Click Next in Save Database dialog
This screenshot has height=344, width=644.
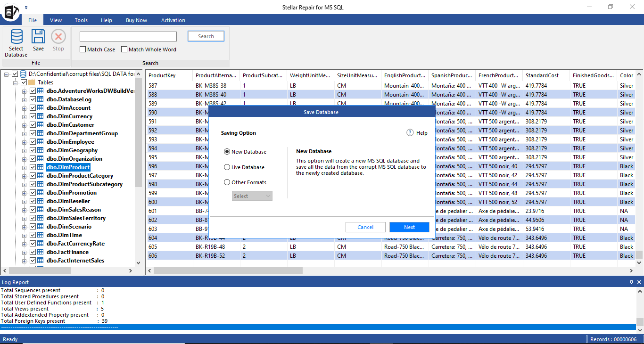409,227
